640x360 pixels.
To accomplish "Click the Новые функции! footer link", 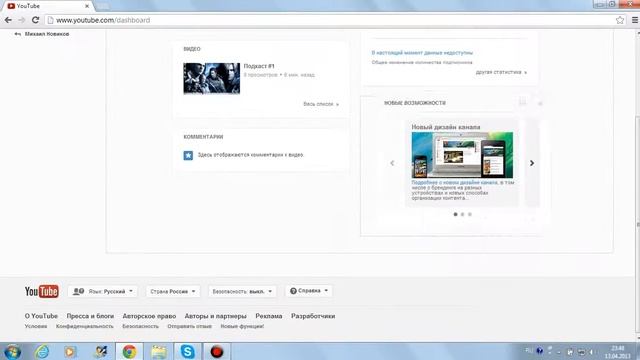I will coord(242,326).
